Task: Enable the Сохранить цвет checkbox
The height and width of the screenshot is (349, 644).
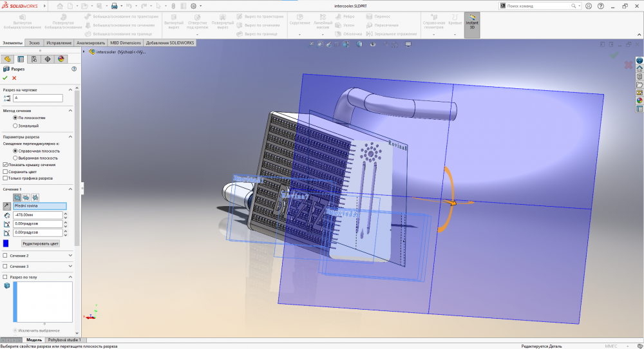Action: (6, 172)
